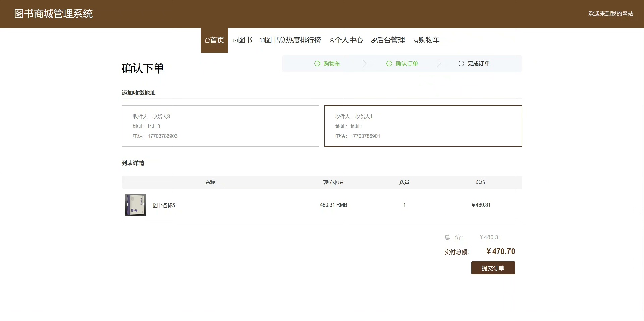Click the book icon beside 图书总热度排行榜
Viewport: 644px width, 321px height.
pos(262,40)
